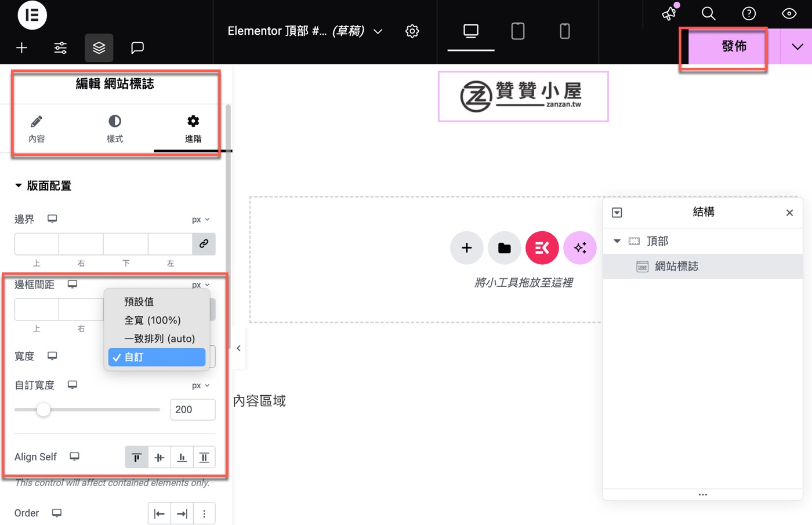The image size is (812, 525).
Task: Select the 贊贊小屋 site logo widget
Action: tap(523, 97)
